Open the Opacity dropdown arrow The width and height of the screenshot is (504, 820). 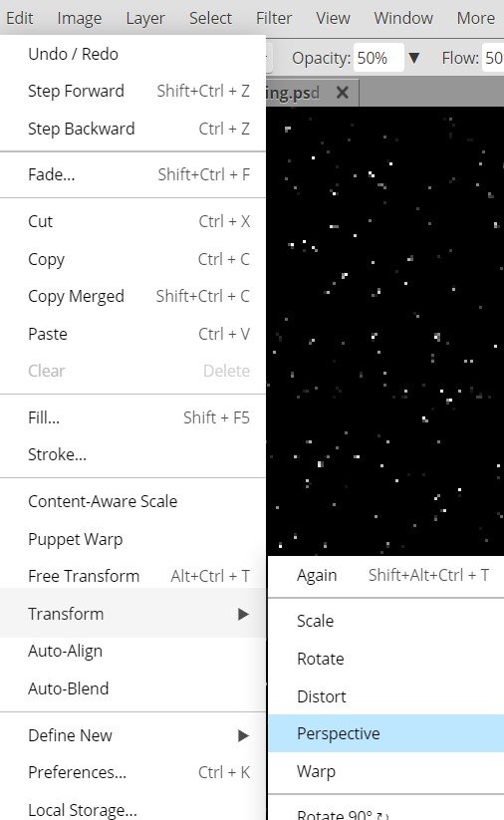(414, 58)
